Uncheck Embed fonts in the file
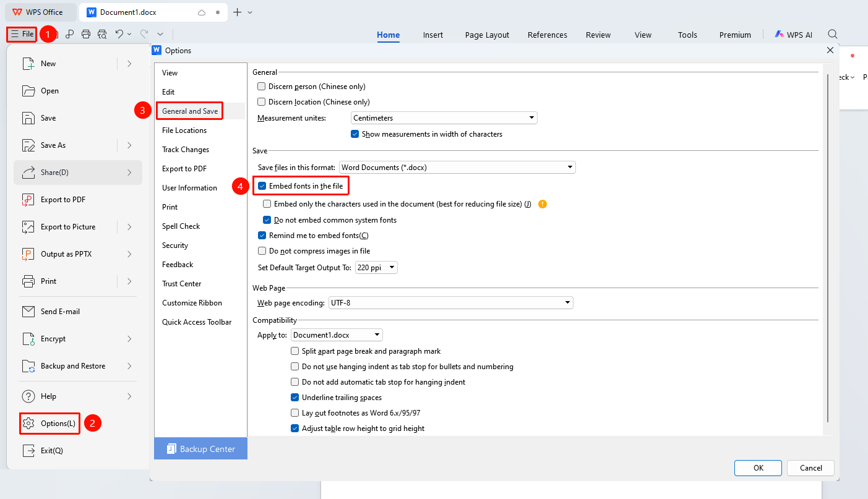Image resolution: width=868 pixels, height=499 pixels. point(262,186)
